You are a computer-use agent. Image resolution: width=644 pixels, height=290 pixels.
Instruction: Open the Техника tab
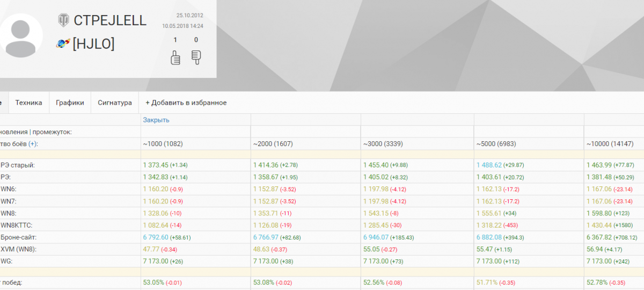(28, 103)
